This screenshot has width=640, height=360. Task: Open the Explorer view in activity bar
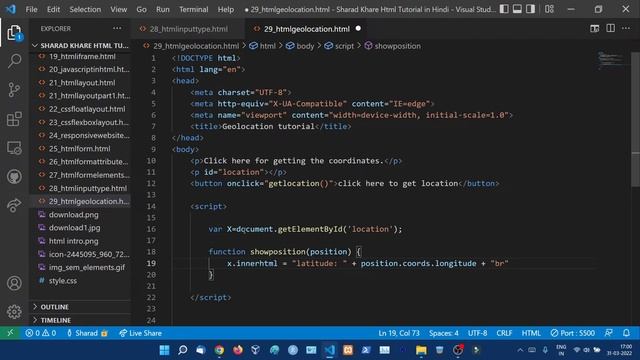coord(14,33)
